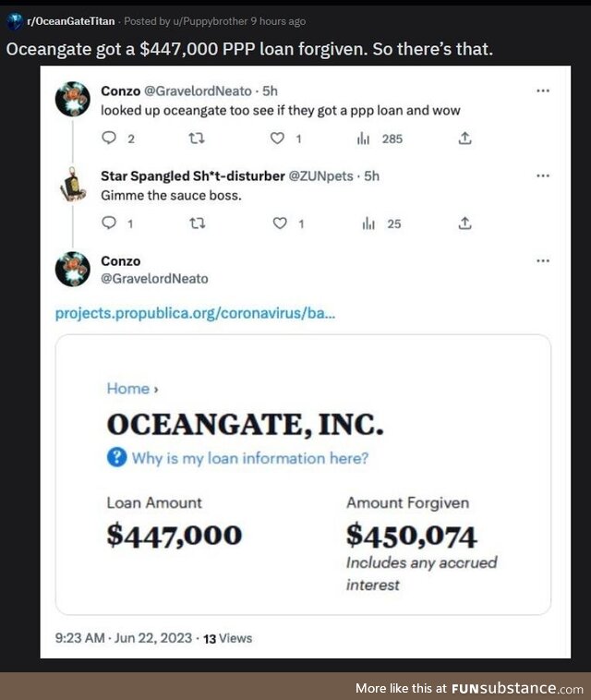Open the r/OceanGateTitan subreddit
This screenshot has width=591, height=700.
(71, 21)
